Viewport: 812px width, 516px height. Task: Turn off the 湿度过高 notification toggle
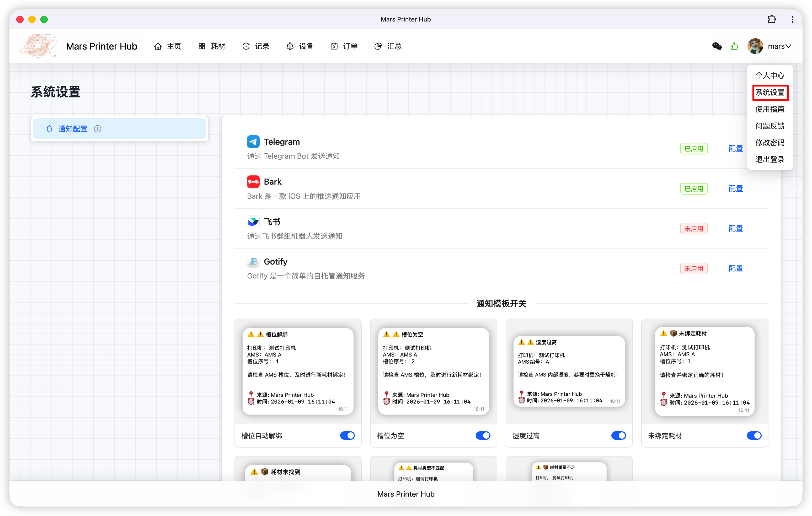tap(618, 436)
